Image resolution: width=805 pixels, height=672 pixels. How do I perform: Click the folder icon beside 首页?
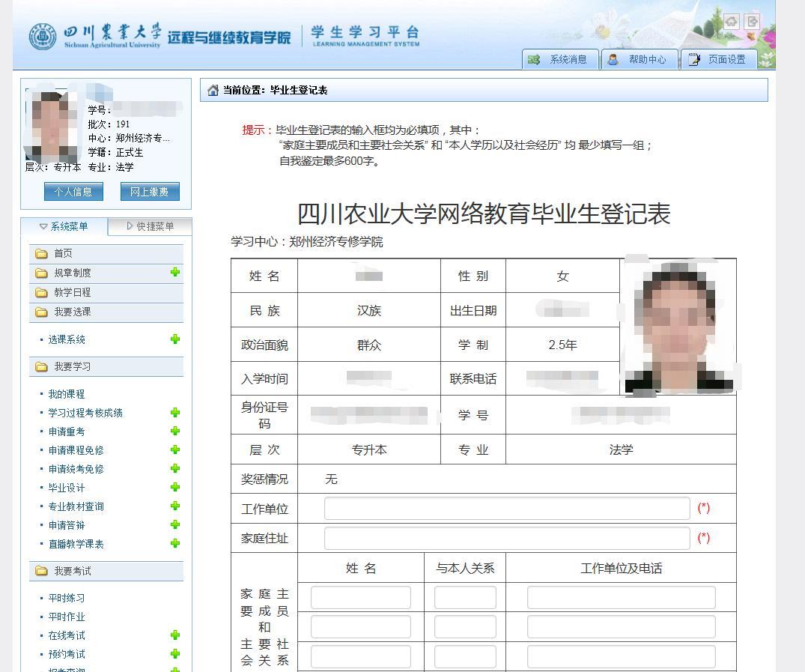[x=41, y=254]
